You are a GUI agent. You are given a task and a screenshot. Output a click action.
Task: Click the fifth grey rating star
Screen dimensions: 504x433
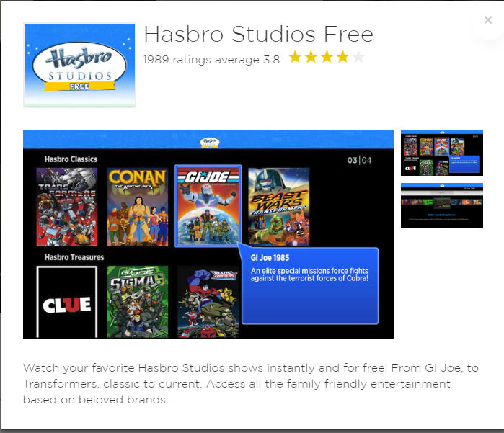[358, 57]
